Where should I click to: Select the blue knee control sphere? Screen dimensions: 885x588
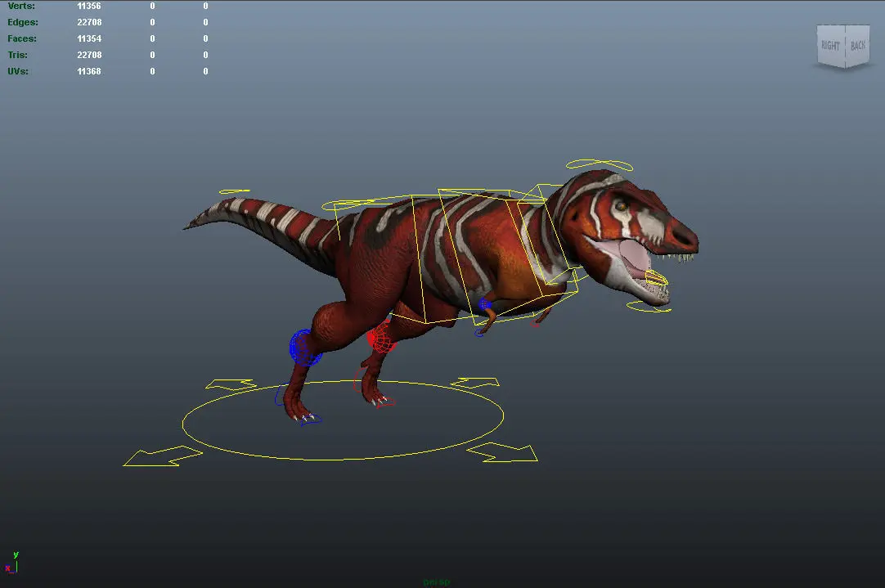[x=304, y=348]
